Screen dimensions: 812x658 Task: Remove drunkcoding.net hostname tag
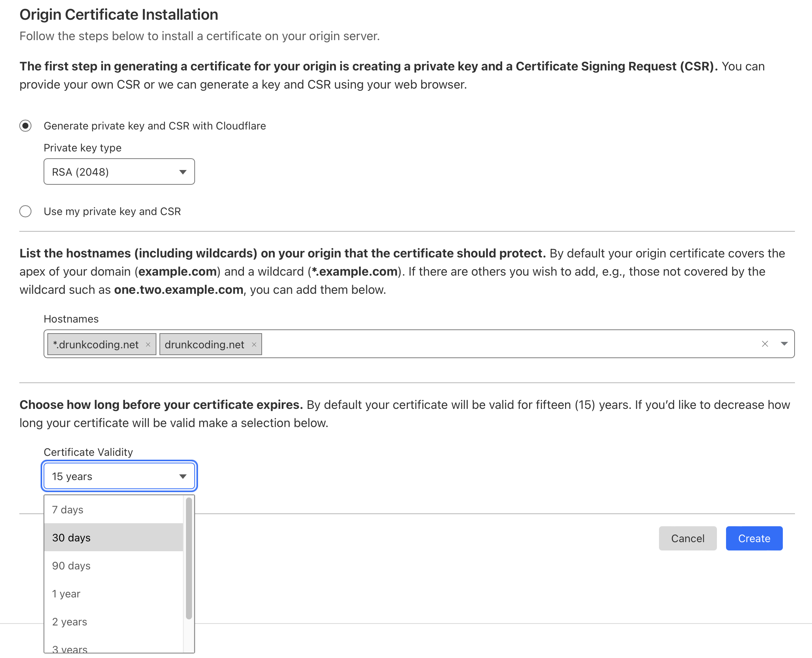coord(254,344)
